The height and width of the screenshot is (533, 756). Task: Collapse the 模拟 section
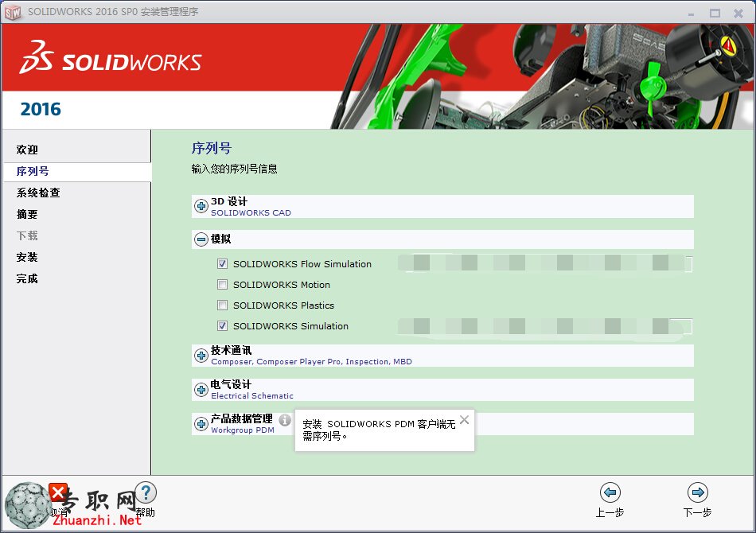[201, 239]
